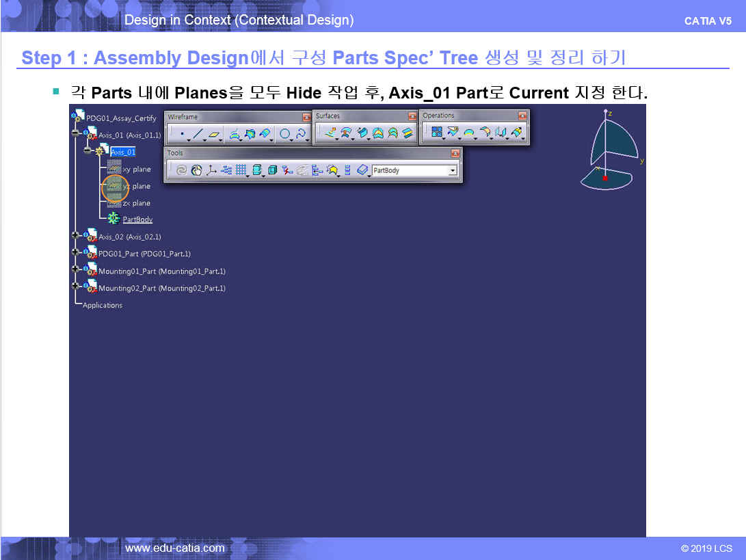Image resolution: width=746 pixels, height=560 pixels.
Task: Select PDG01_Assay_Certify root node
Action: pos(121,118)
